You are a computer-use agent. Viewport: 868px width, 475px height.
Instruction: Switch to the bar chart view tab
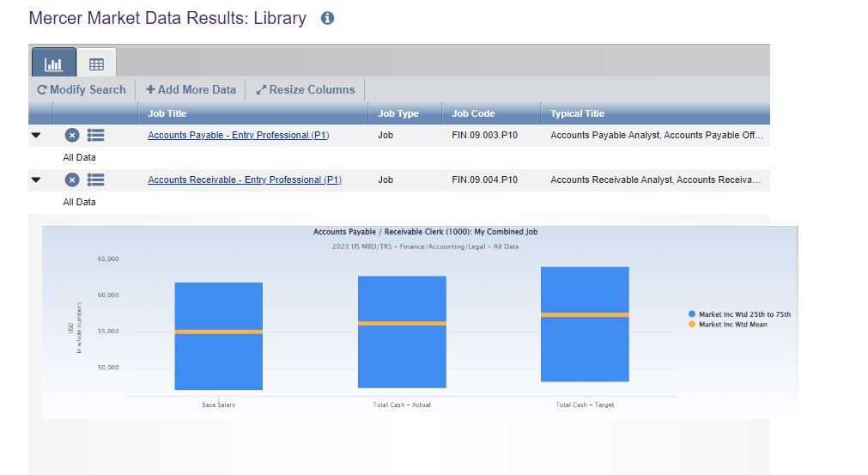pos(54,63)
